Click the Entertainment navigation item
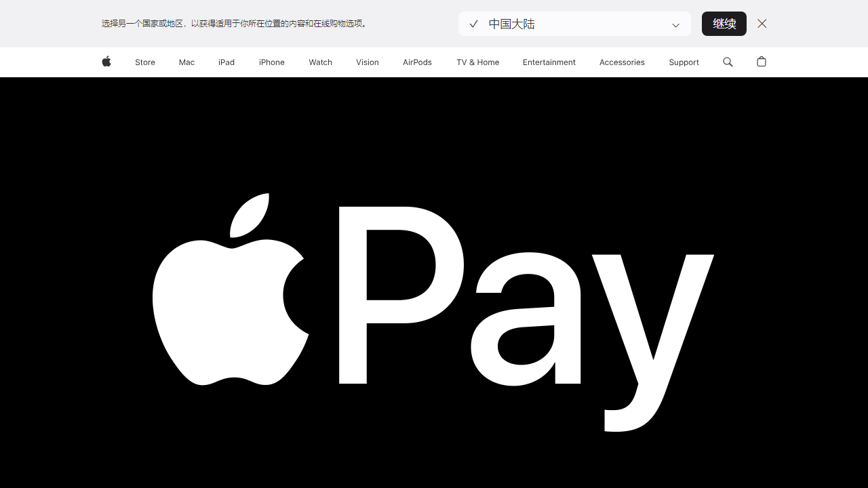 point(549,62)
